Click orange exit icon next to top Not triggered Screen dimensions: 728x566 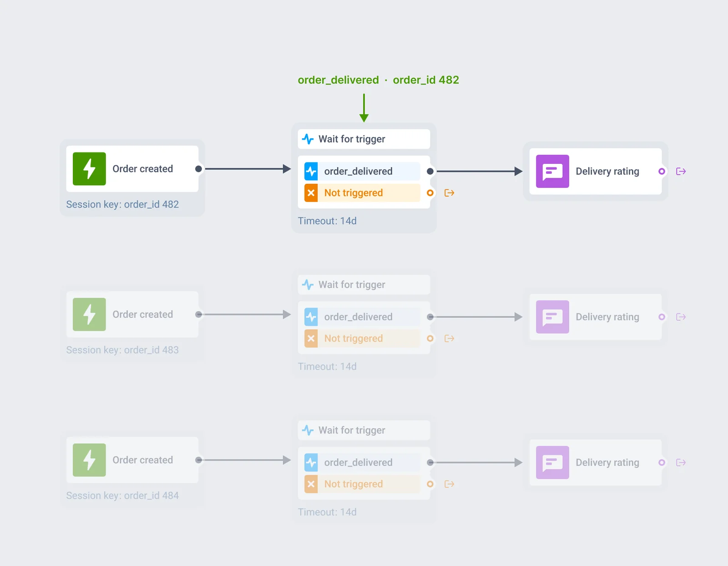449,193
